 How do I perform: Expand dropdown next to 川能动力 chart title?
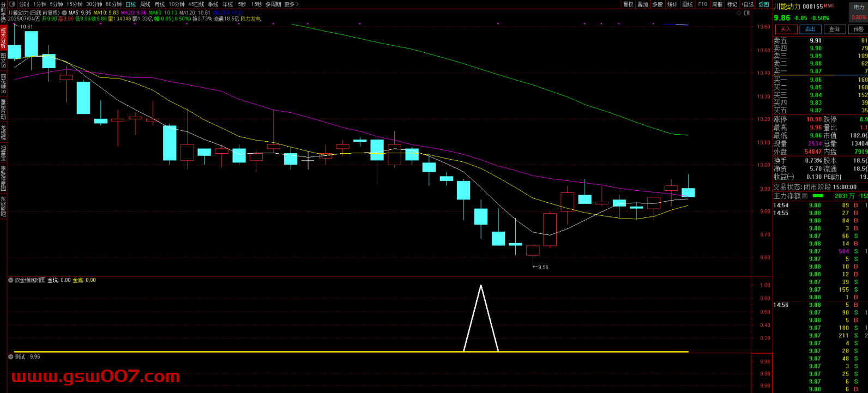65,13
